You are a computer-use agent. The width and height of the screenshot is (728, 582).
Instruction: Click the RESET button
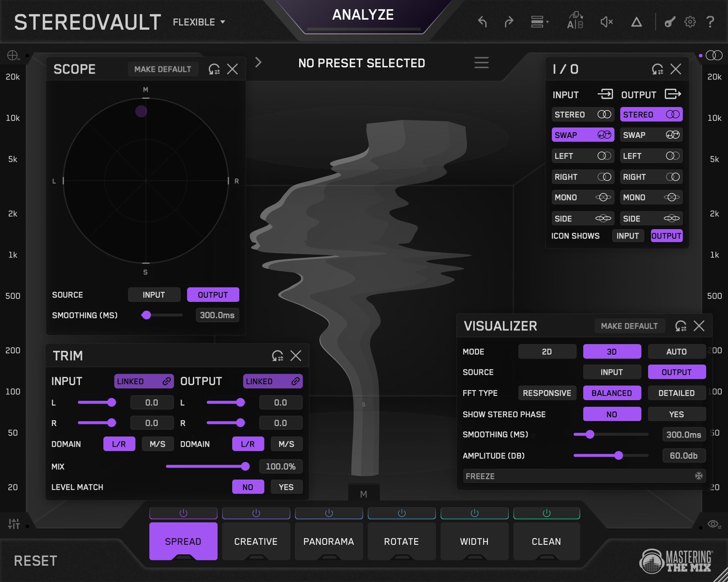(x=36, y=561)
